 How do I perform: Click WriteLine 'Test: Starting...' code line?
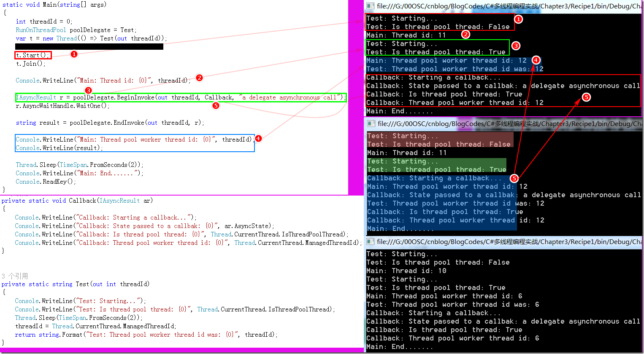tap(81, 301)
